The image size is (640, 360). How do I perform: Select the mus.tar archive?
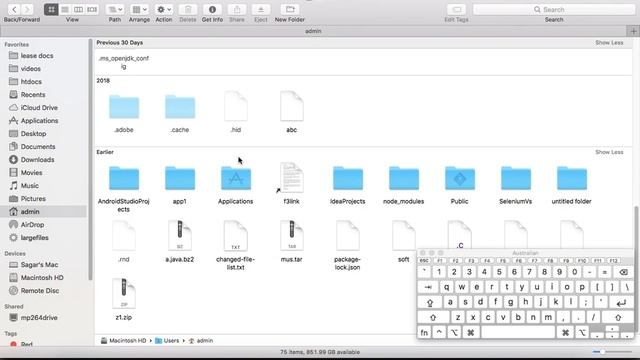(x=291, y=236)
